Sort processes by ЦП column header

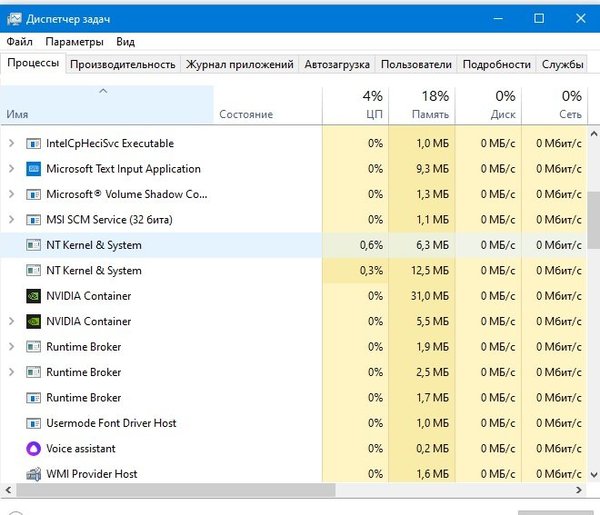coord(355,105)
